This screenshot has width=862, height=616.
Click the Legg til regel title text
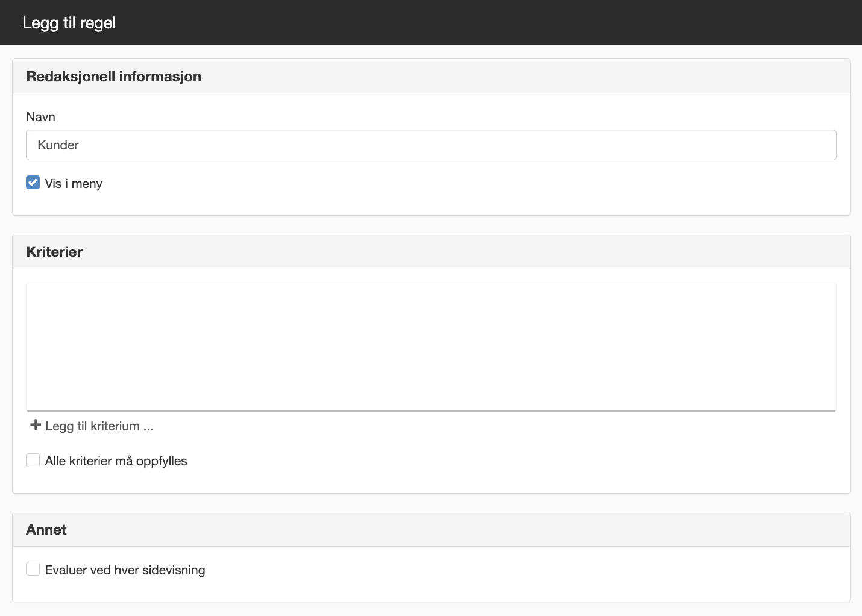click(x=69, y=23)
